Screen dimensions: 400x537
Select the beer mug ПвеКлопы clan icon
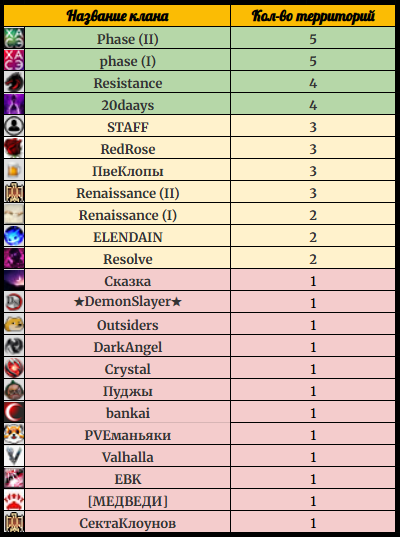[14, 170]
